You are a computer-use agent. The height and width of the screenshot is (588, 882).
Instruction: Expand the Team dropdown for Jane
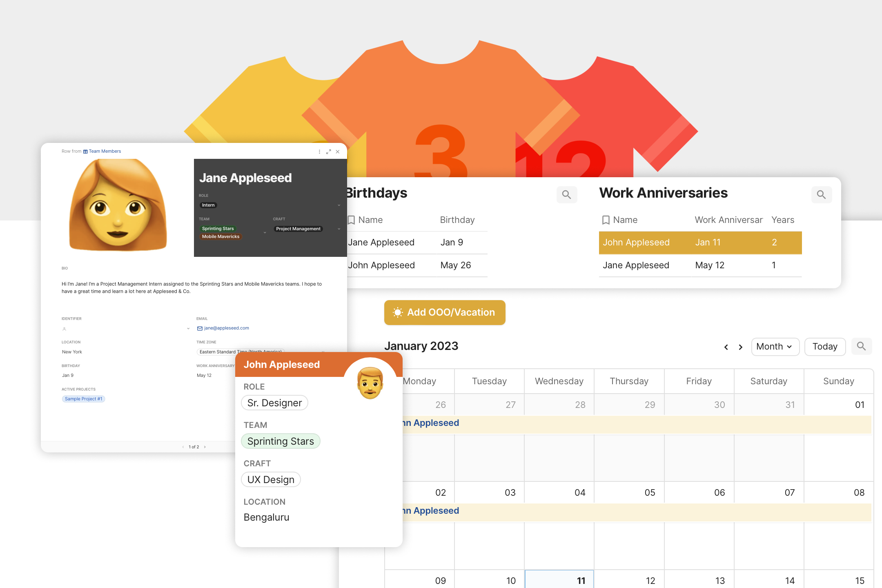click(265, 232)
